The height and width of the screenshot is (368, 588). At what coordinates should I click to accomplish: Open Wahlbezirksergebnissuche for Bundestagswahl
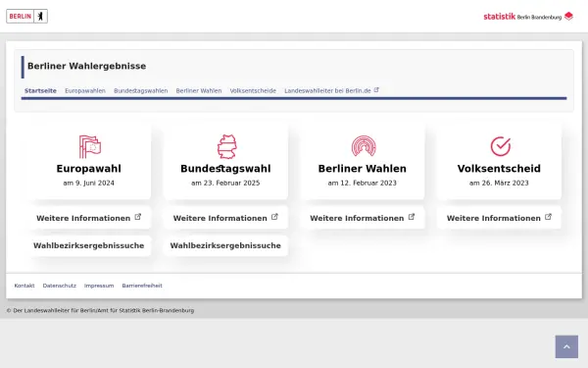click(225, 245)
